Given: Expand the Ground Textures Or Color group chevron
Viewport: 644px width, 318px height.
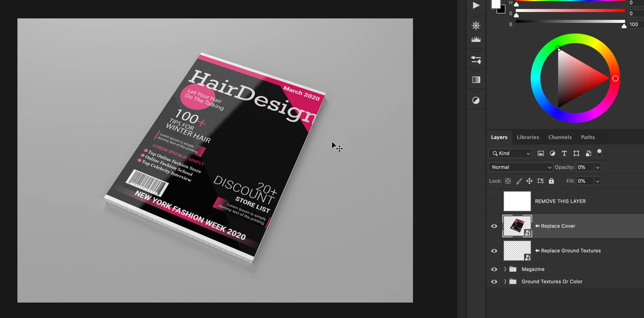Looking at the screenshot, I should 505,281.
